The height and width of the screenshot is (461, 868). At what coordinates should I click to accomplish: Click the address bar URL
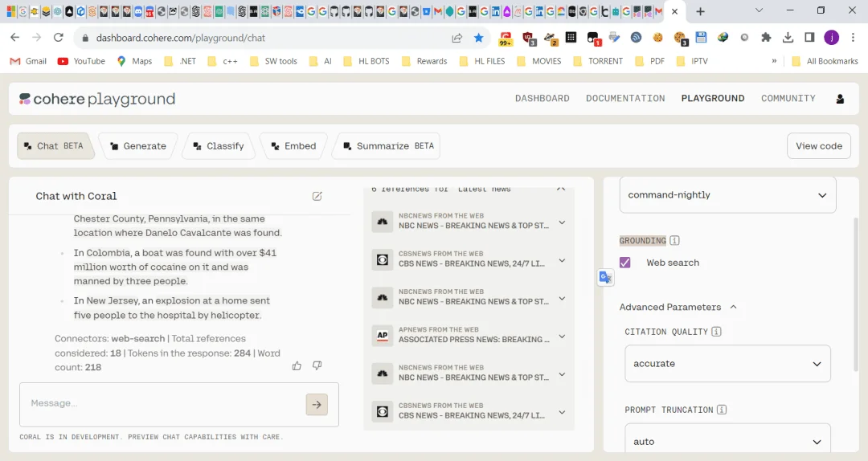[x=181, y=38]
